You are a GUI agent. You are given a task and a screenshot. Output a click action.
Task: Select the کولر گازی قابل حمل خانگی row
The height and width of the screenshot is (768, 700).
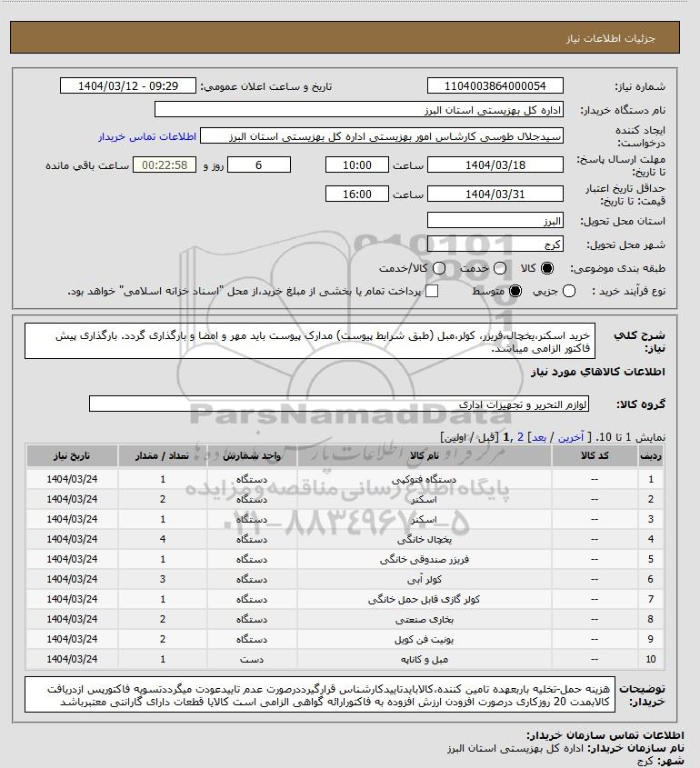[345, 600]
